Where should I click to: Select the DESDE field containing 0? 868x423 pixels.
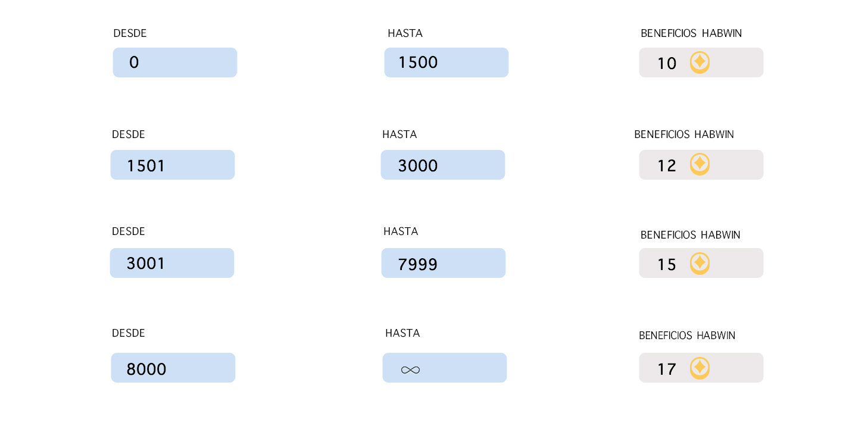coord(175,62)
